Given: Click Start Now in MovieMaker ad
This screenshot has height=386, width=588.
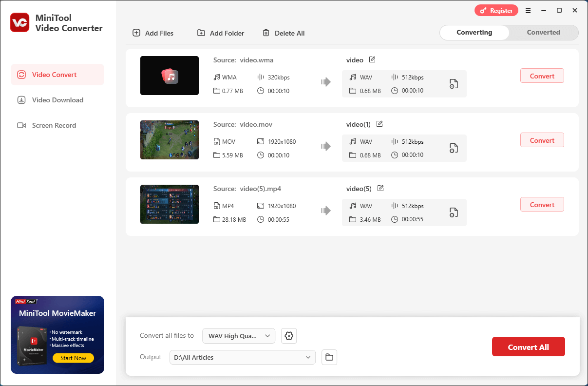Looking at the screenshot, I should [x=73, y=358].
